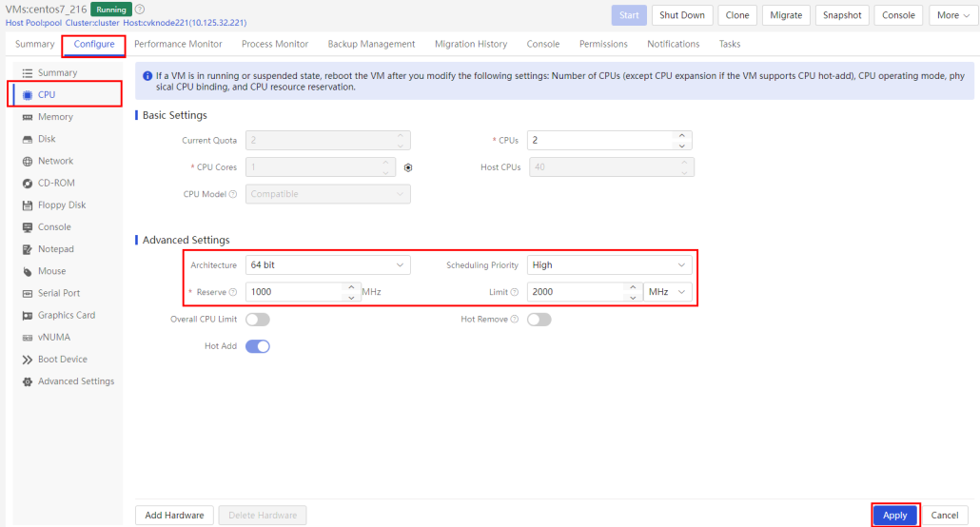This screenshot has width=980, height=527.
Task: Open the Scheduling Priority dropdown
Action: pos(609,265)
